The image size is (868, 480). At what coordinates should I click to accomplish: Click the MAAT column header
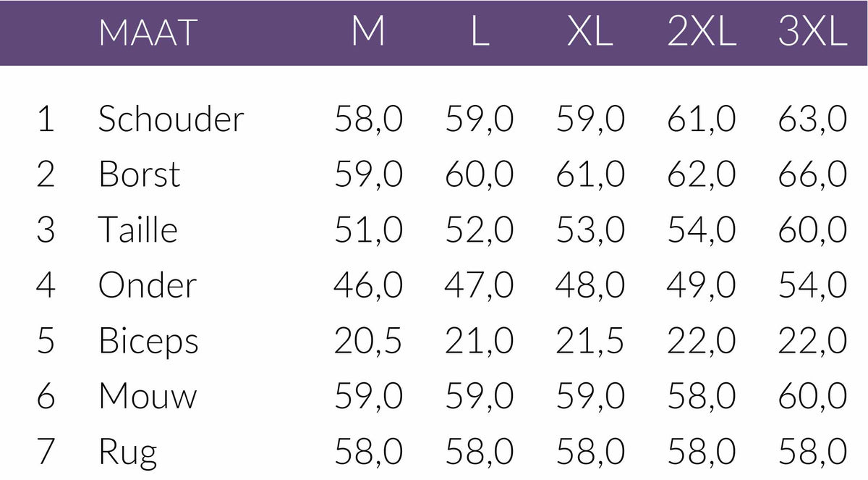tap(148, 33)
